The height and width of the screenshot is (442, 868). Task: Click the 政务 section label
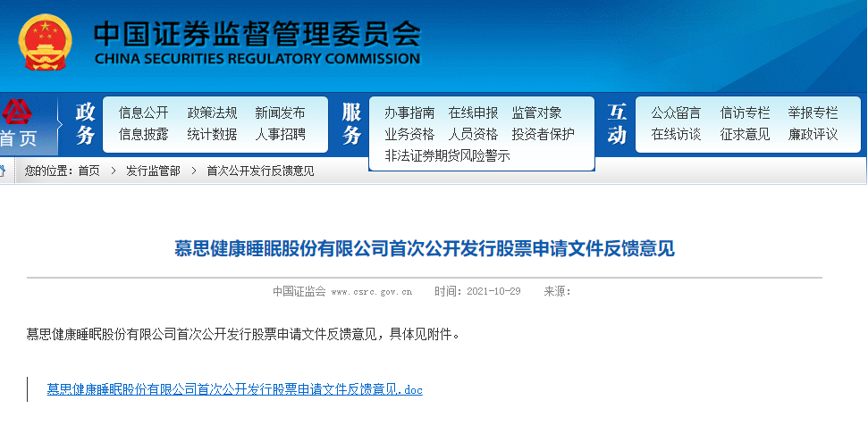(x=85, y=124)
